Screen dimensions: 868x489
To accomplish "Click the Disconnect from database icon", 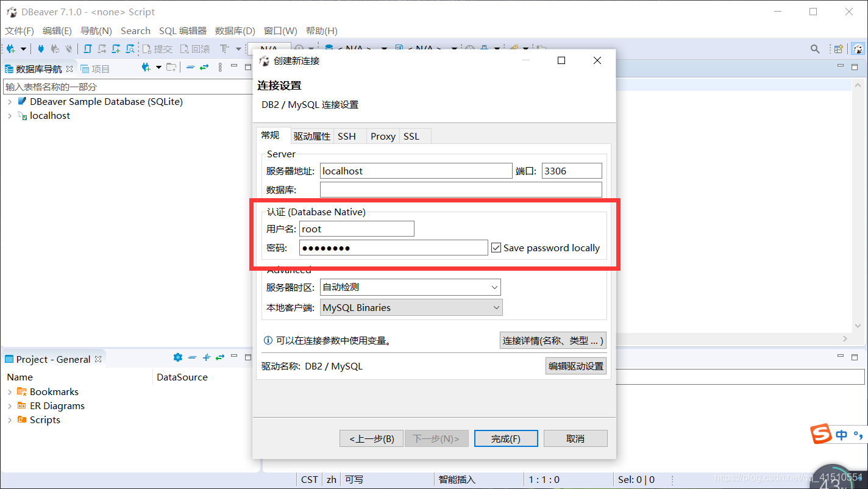I will [x=69, y=48].
